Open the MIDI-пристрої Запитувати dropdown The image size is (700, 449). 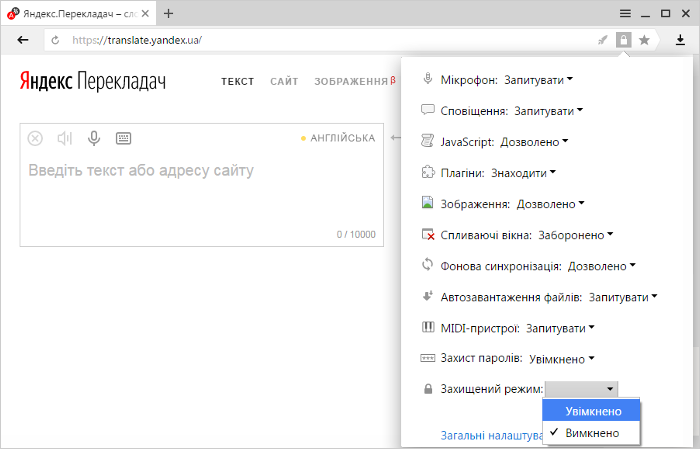coord(561,328)
